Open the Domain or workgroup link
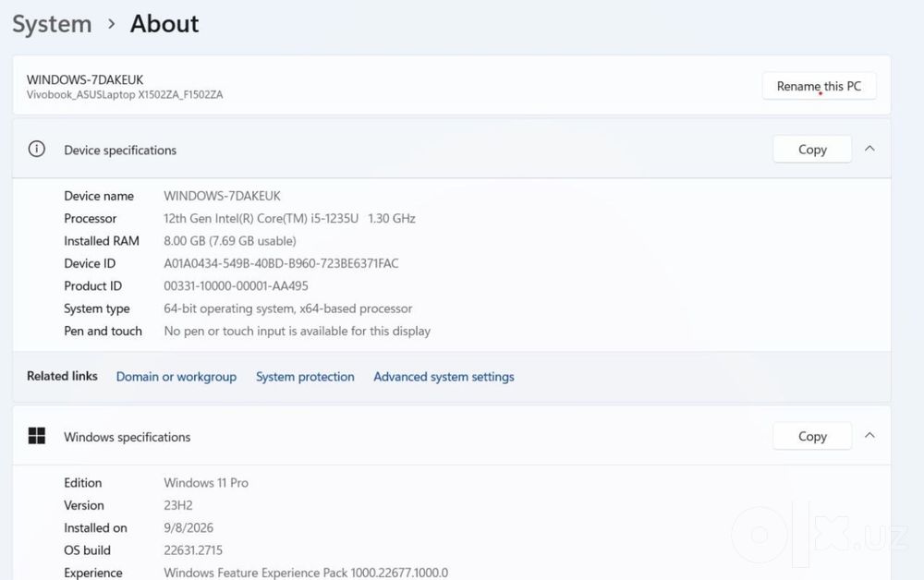This screenshot has width=924, height=580. [176, 377]
